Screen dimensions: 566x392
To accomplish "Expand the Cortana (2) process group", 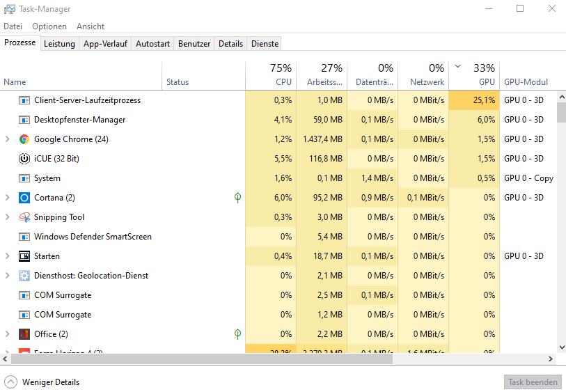I will 7,198.
